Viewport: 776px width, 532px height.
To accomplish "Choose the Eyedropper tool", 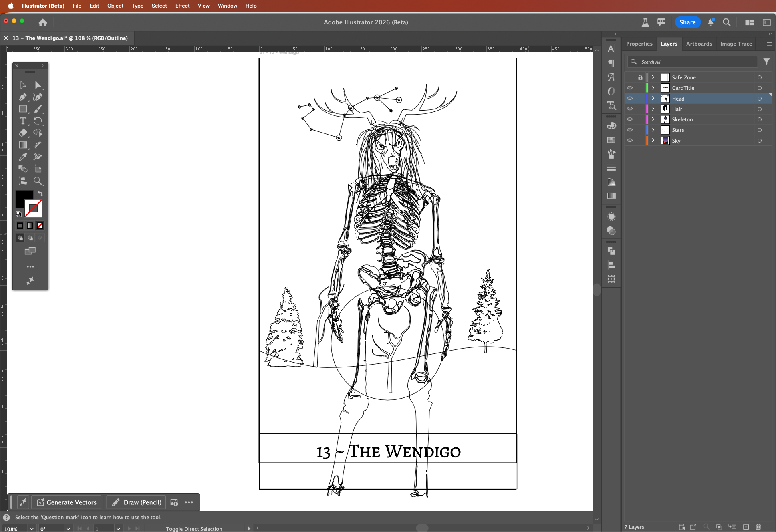I will (x=23, y=157).
